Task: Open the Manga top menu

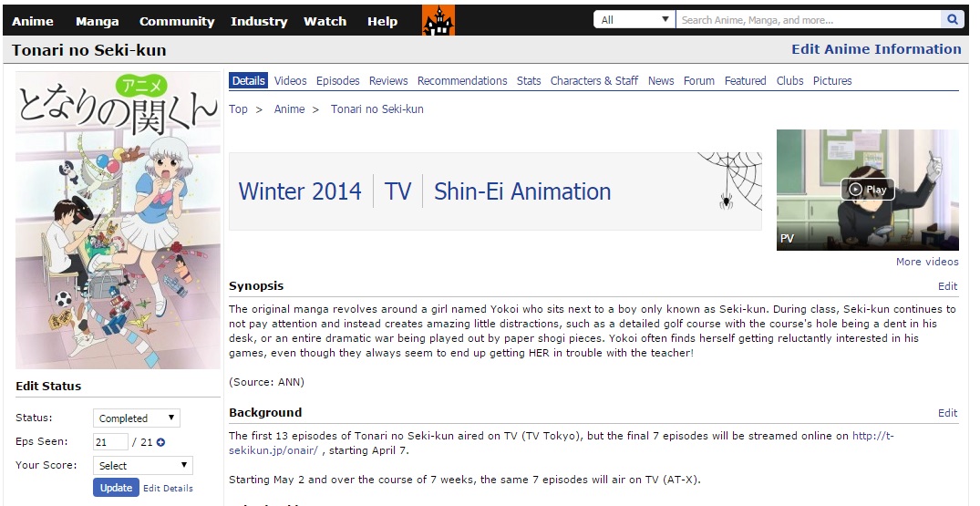Action: point(97,21)
